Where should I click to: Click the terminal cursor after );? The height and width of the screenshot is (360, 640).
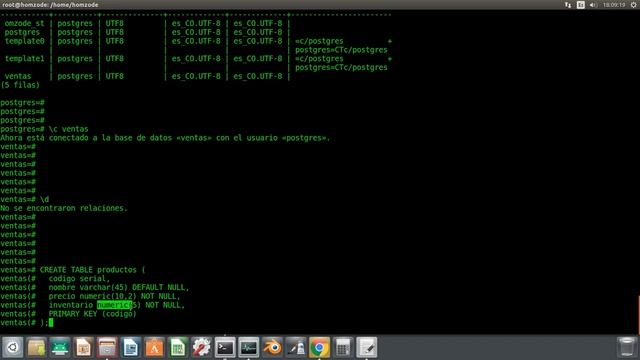point(51,322)
